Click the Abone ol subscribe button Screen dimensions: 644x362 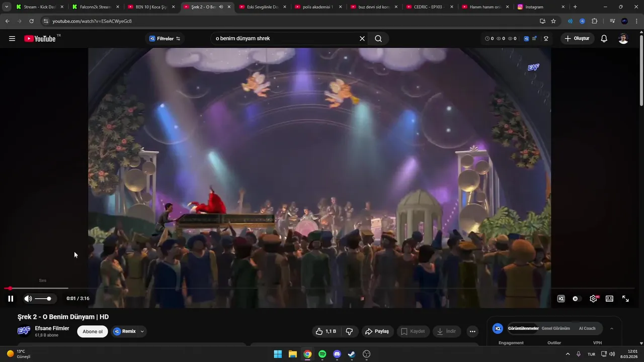(x=93, y=331)
